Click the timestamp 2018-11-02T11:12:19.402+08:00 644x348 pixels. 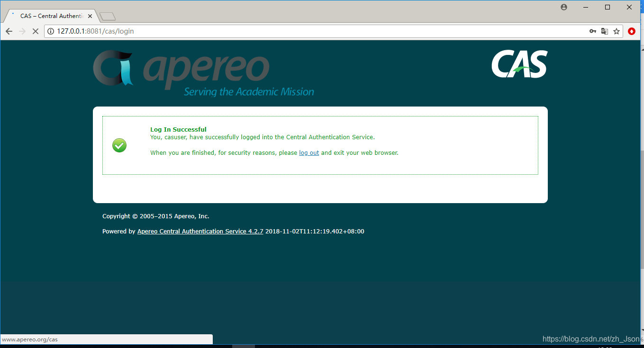pos(315,232)
